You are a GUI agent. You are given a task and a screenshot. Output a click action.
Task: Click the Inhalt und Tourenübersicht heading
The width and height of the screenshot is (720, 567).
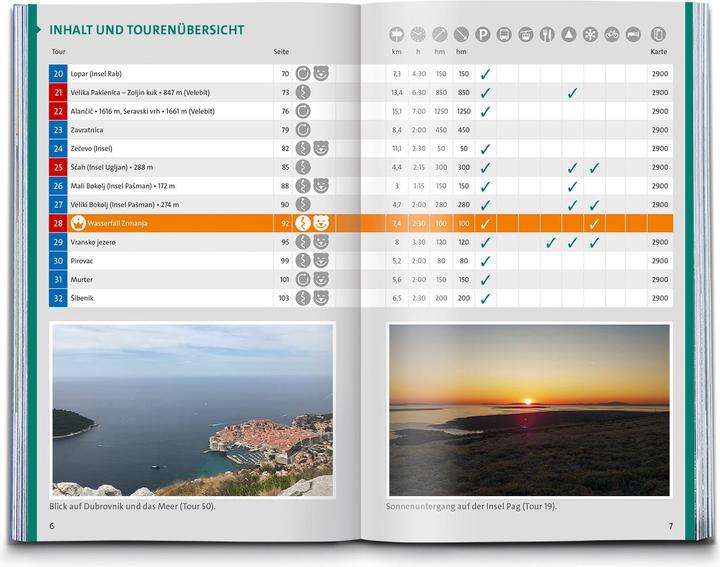146,30
